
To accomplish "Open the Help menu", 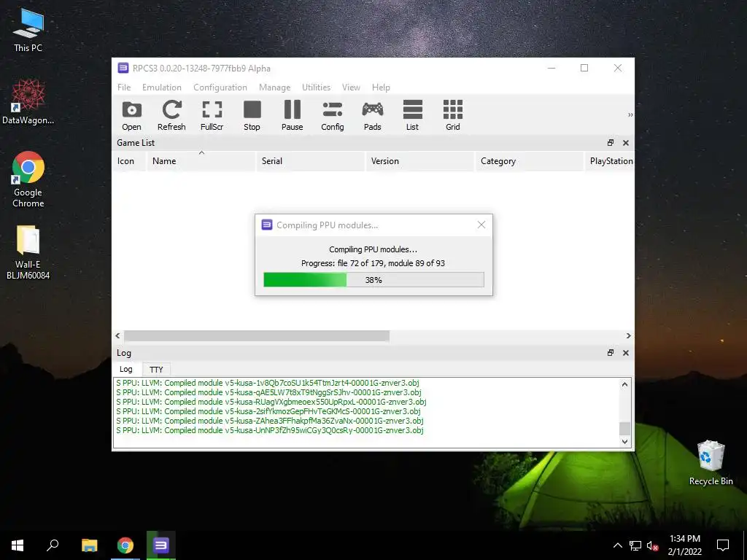I will click(x=381, y=87).
